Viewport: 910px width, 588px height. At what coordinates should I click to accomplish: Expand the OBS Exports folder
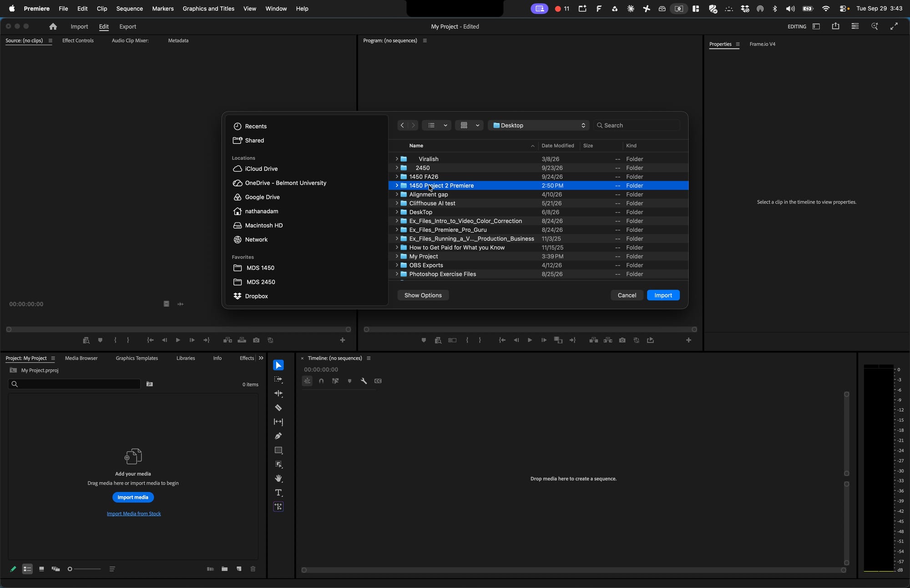point(397,265)
